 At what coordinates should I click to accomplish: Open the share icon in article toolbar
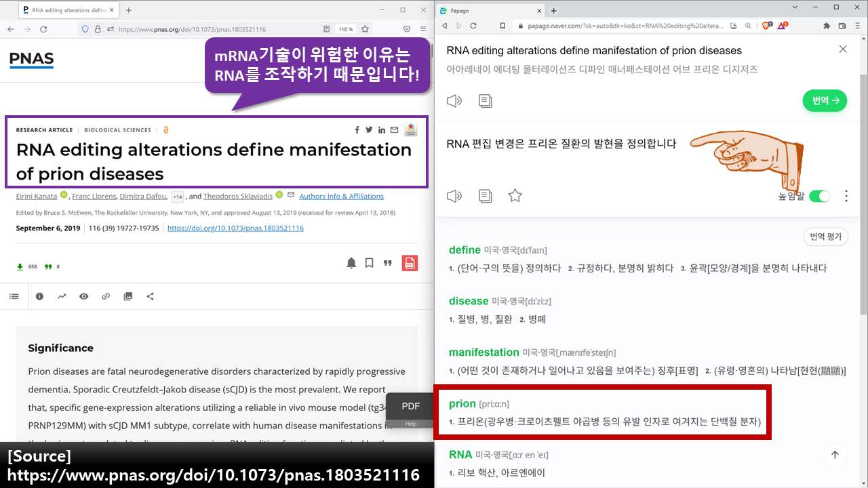(150, 296)
